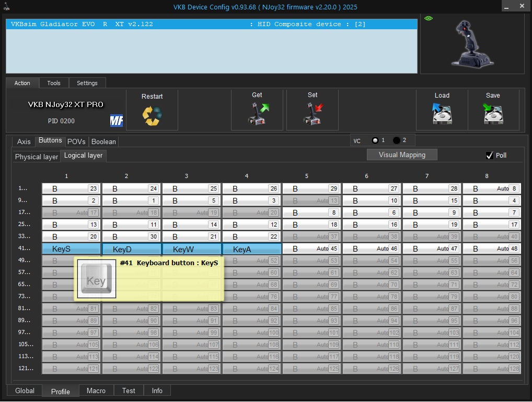Click disabled cell B Auto 100
The height and width of the screenshot is (402, 532).
(252, 333)
